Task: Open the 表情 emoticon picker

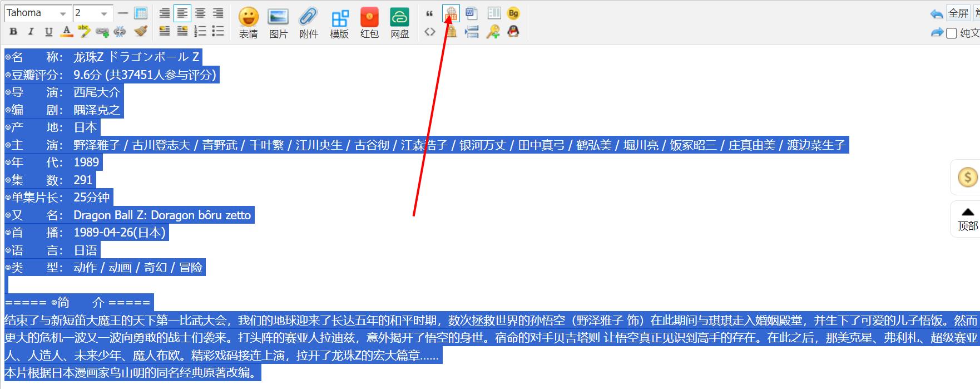Action: click(x=249, y=23)
